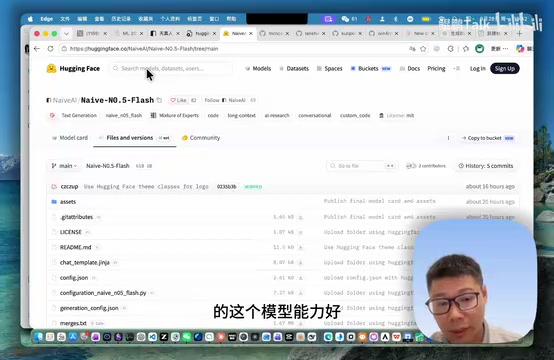Open the assets folder
Viewport: 554px width, 360px height.
[x=68, y=202]
